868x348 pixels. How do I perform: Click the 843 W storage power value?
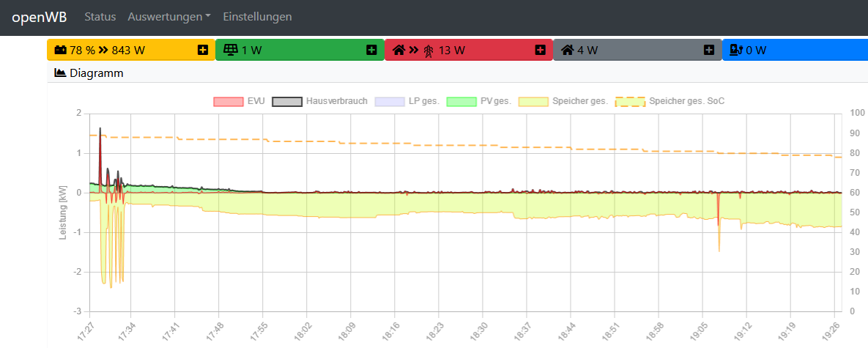(x=128, y=51)
